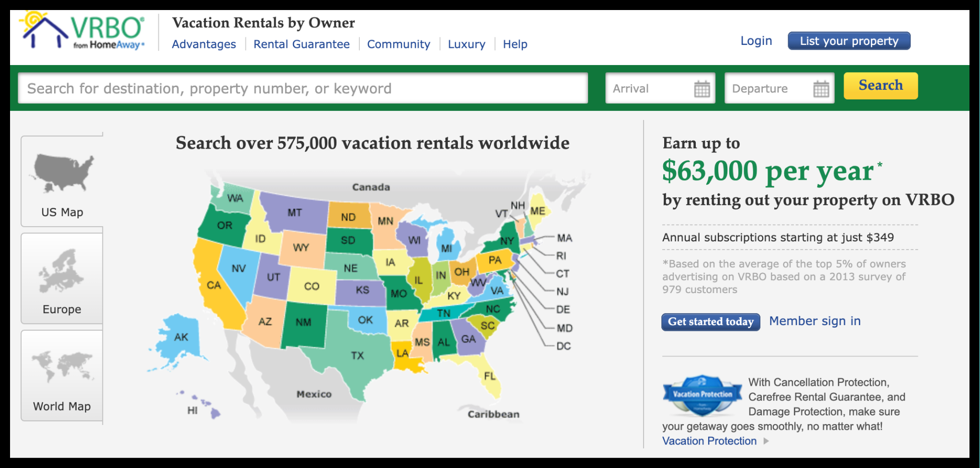Image resolution: width=980 pixels, height=468 pixels.
Task: Select Florida on the US map
Action: coord(490,376)
